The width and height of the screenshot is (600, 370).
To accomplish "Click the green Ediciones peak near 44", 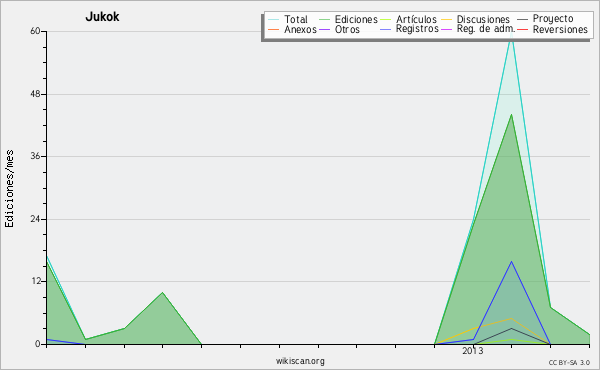I will coord(511,114).
